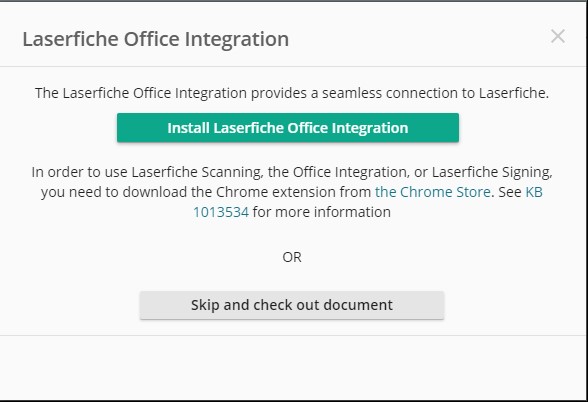
Task: Close the Laserfiche Office Integration dialog
Action: [x=558, y=36]
